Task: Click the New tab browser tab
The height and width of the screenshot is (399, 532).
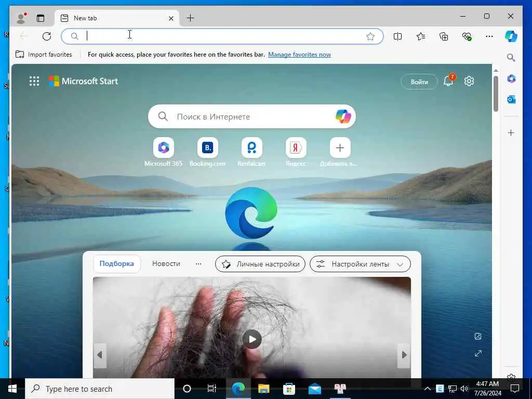Action: pyautogui.click(x=118, y=18)
